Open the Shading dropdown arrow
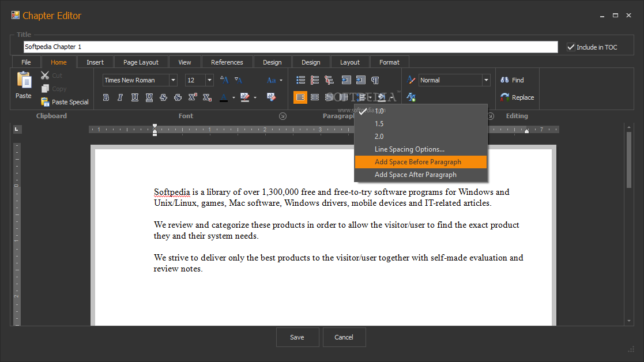644x362 pixels. coord(391,97)
